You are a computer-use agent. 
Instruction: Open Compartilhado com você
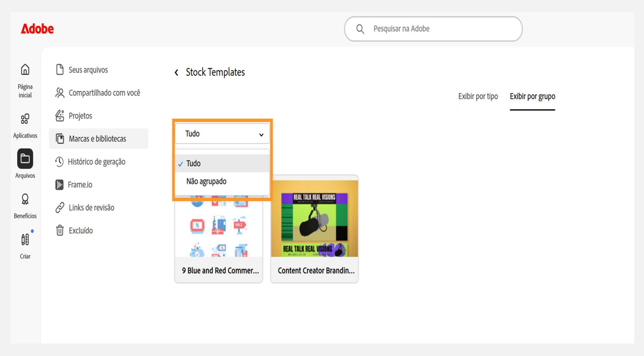click(x=98, y=93)
